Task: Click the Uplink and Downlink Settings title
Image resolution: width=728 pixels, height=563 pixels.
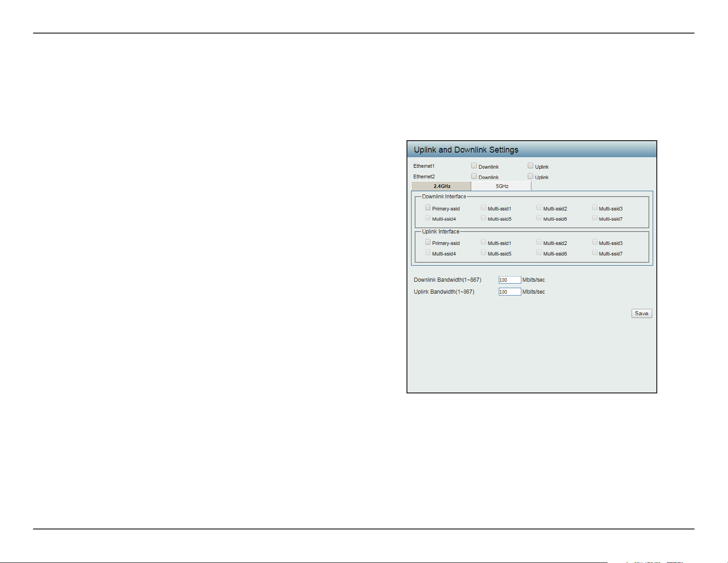Action: [x=466, y=150]
